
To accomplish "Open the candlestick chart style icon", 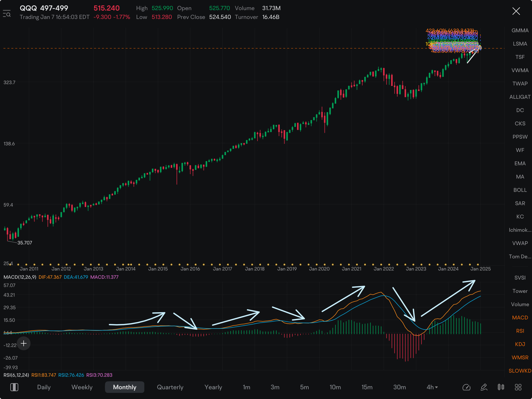I will (x=501, y=387).
